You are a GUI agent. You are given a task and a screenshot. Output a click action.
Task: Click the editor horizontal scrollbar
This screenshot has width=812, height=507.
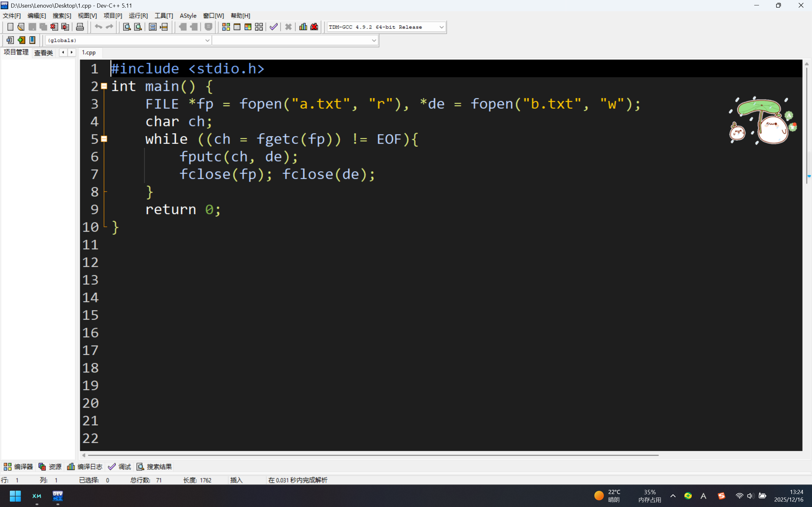point(369,455)
